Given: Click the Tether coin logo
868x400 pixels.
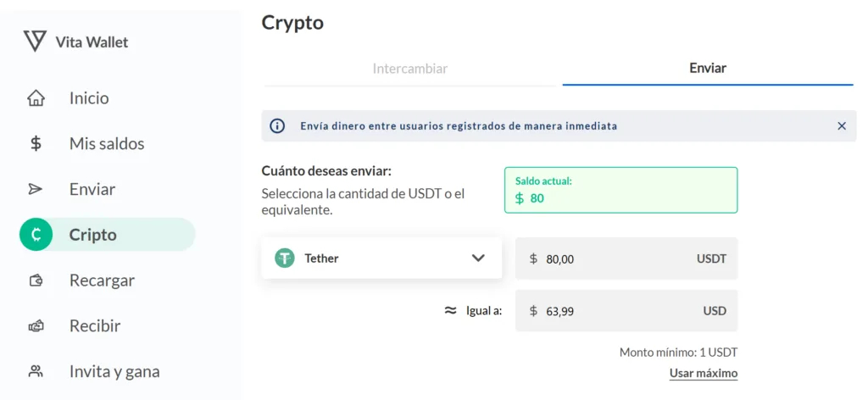Looking at the screenshot, I should point(285,258).
